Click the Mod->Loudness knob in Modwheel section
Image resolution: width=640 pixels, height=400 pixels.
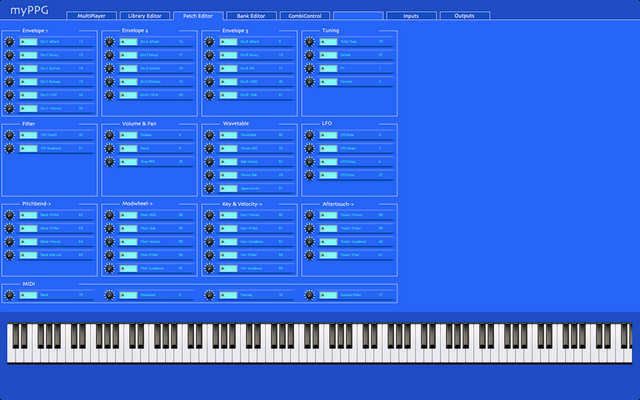pyautogui.click(x=109, y=269)
